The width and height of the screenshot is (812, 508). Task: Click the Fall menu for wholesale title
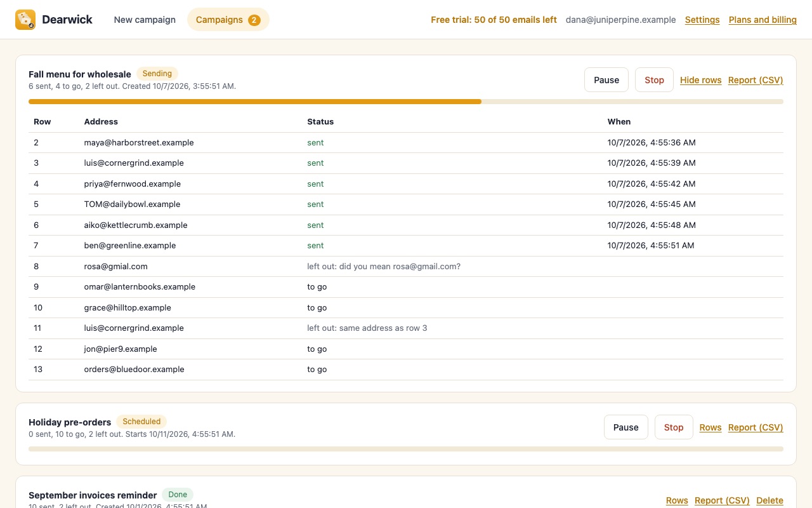point(80,74)
